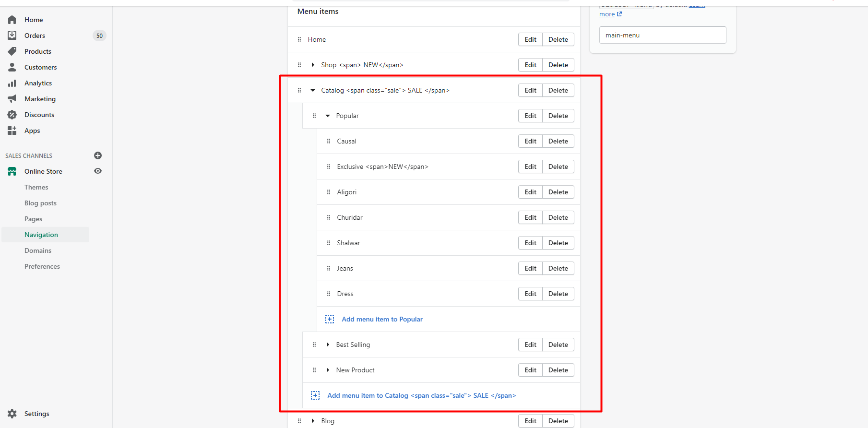This screenshot has height=428, width=868.
Task: Click the Apps grid icon
Action: click(12, 131)
